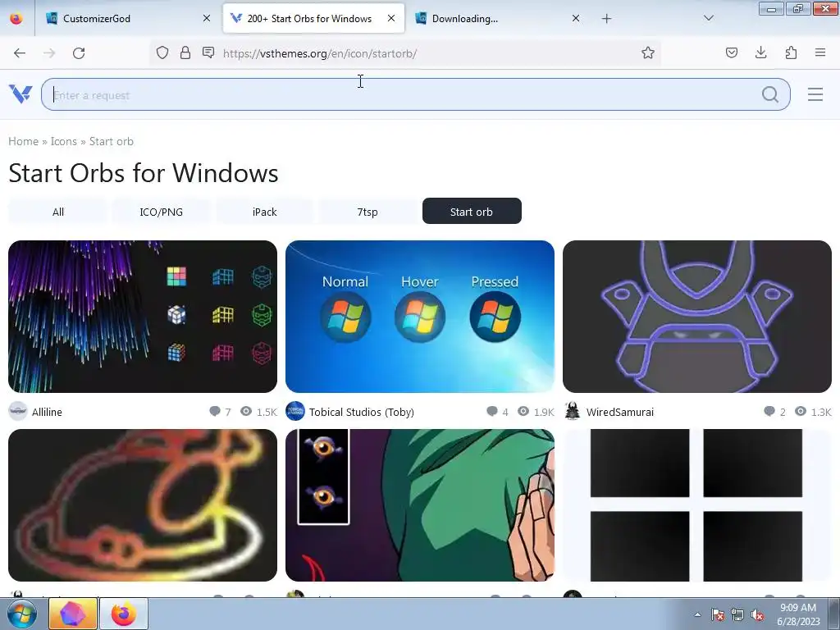Select 200+ Start Orbs for Windows tab
840x630 pixels.
[314, 18]
